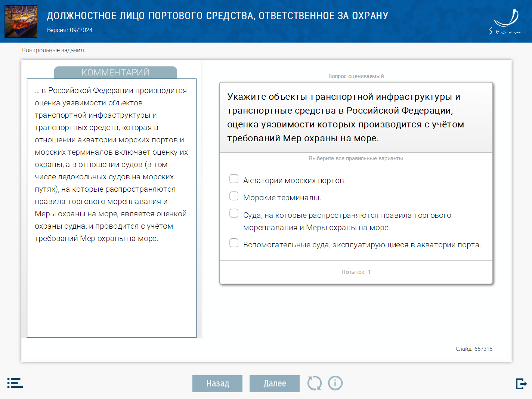This screenshot has width=532, height=399.
Task: Click the comment text in left panel
Action: [x=111, y=164]
